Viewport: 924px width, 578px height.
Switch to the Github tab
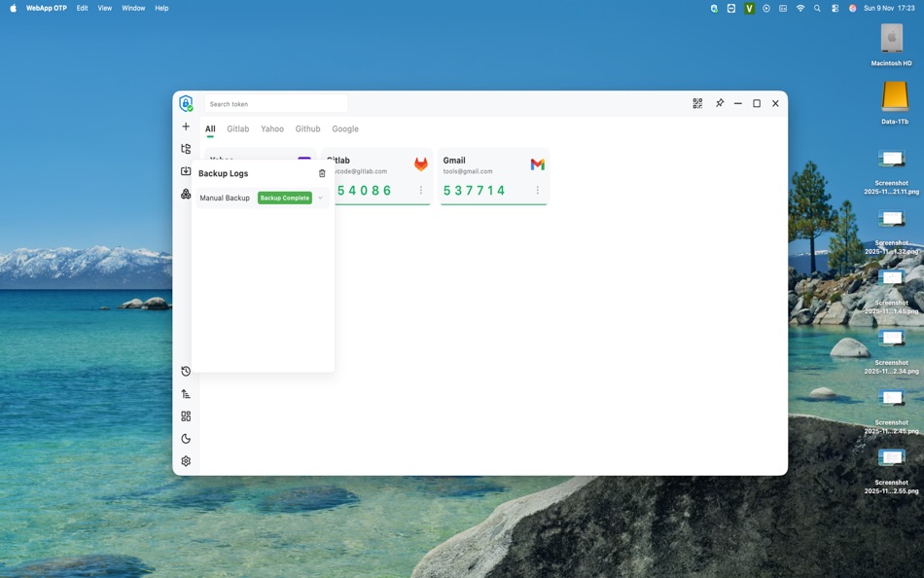point(307,128)
